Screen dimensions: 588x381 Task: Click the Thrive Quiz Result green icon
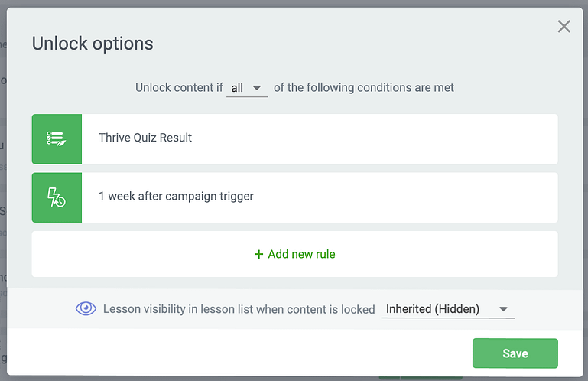point(57,139)
